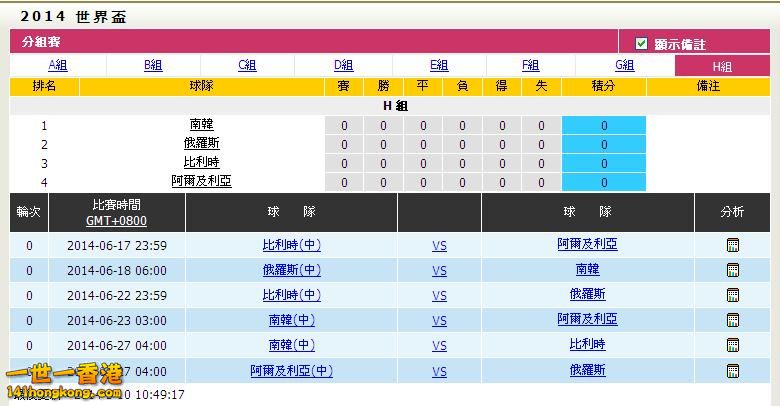
Task: Toggle the 顯示備註 checkbox
Action: tap(642, 44)
